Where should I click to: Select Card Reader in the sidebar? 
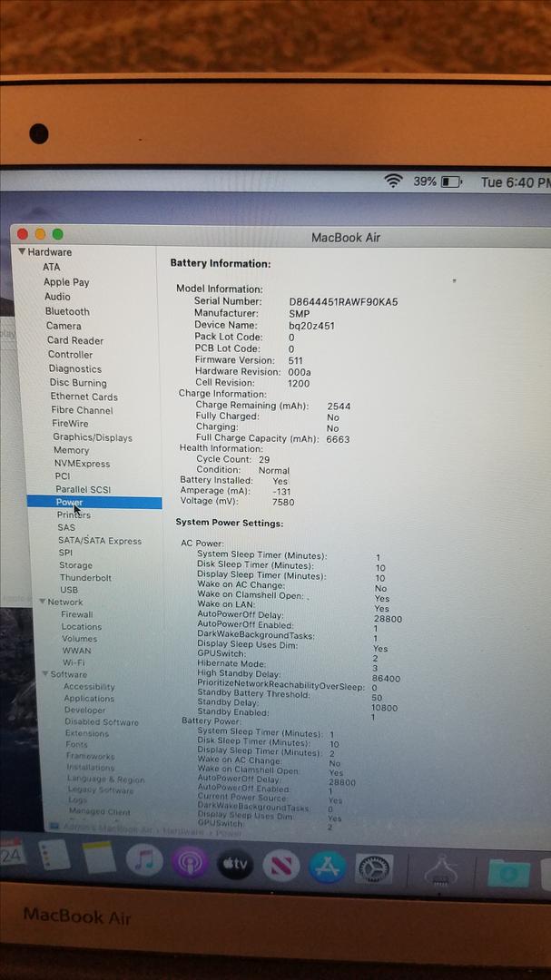pyautogui.click(x=75, y=340)
